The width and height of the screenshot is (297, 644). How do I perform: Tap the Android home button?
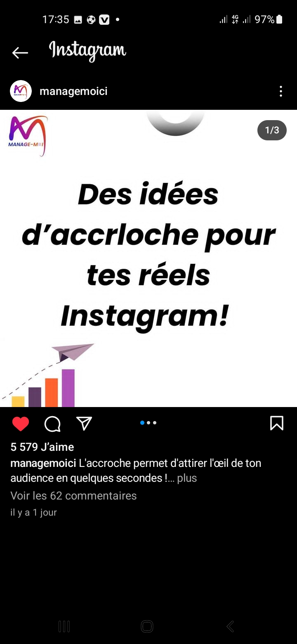click(147, 626)
